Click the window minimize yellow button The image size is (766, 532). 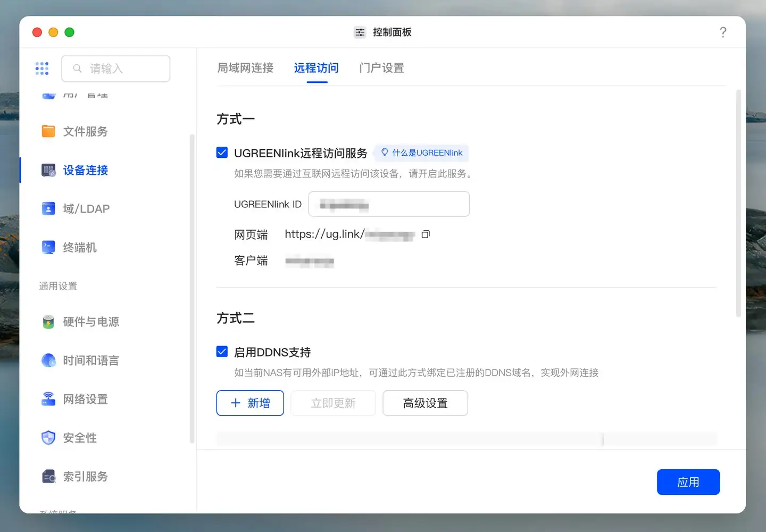click(53, 32)
